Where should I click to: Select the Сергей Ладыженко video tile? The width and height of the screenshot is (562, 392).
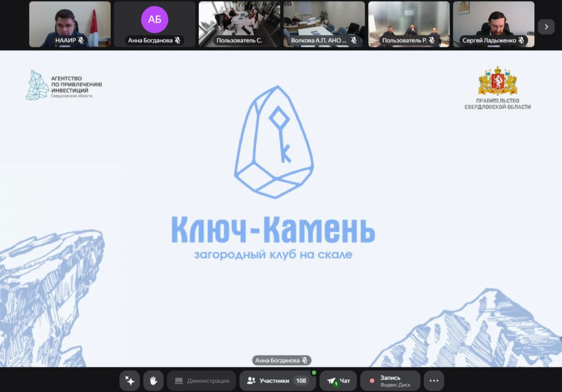pyautogui.click(x=493, y=21)
